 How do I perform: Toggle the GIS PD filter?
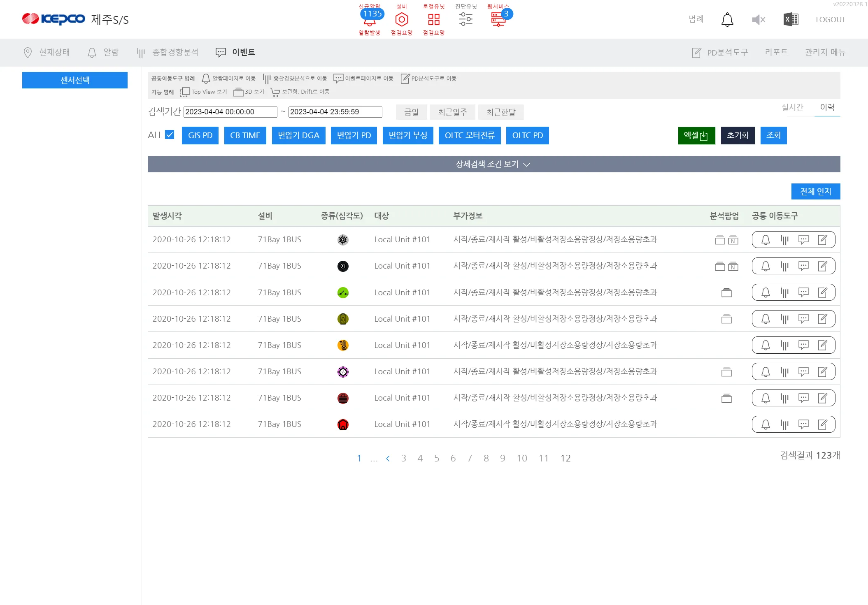tap(200, 135)
